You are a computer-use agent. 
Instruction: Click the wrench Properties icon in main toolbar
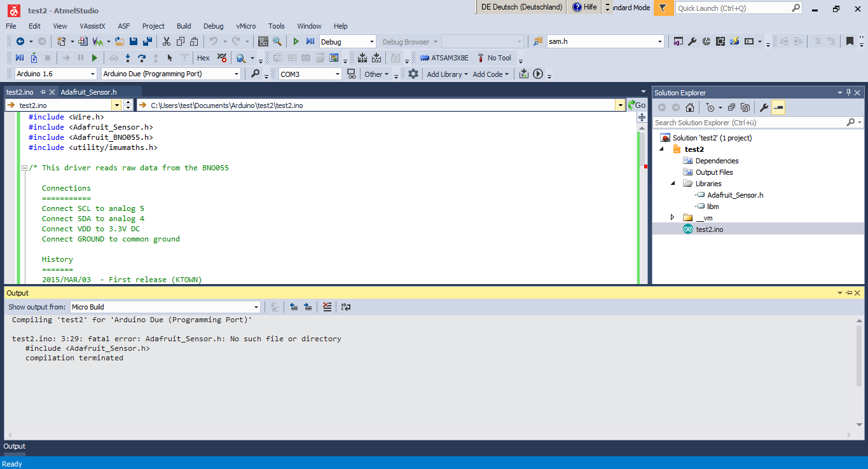click(692, 41)
